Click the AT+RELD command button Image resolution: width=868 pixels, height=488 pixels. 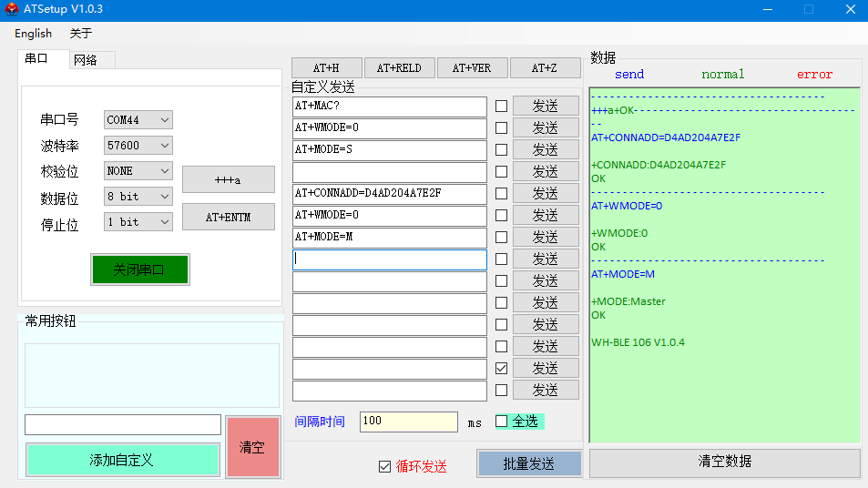pyautogui.click(x=399, y=68)
